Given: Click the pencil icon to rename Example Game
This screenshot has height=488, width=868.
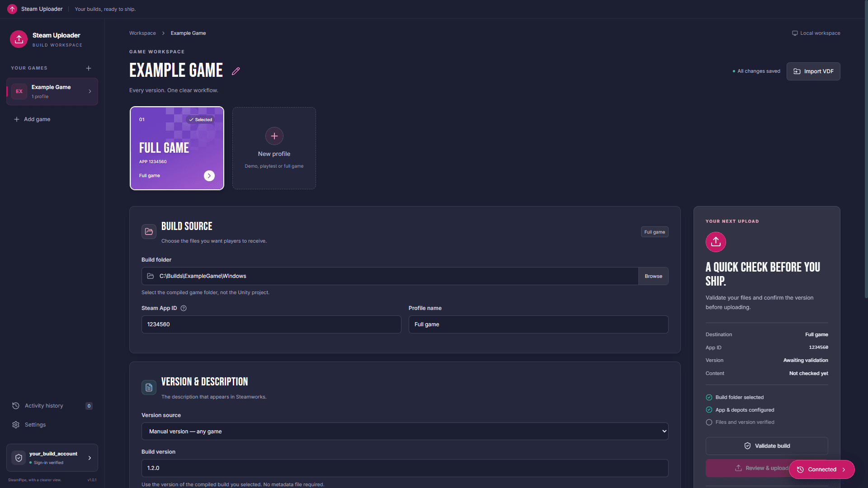Looking at the screenshot, I should click(236, 71).
